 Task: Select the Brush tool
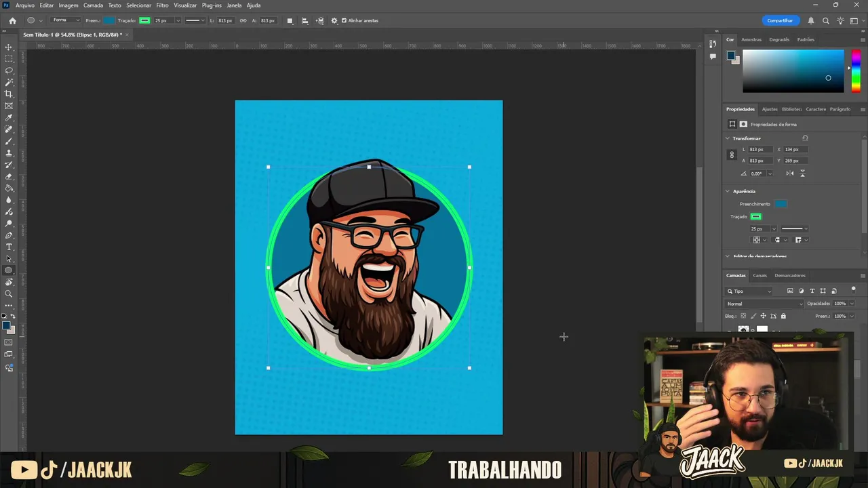tap(9, 141)
